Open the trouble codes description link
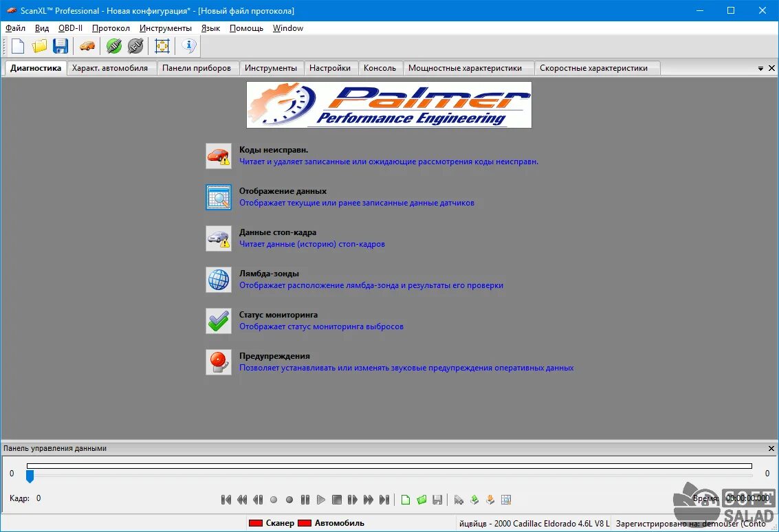Screen dimensions: 779x532 [388, 162]
